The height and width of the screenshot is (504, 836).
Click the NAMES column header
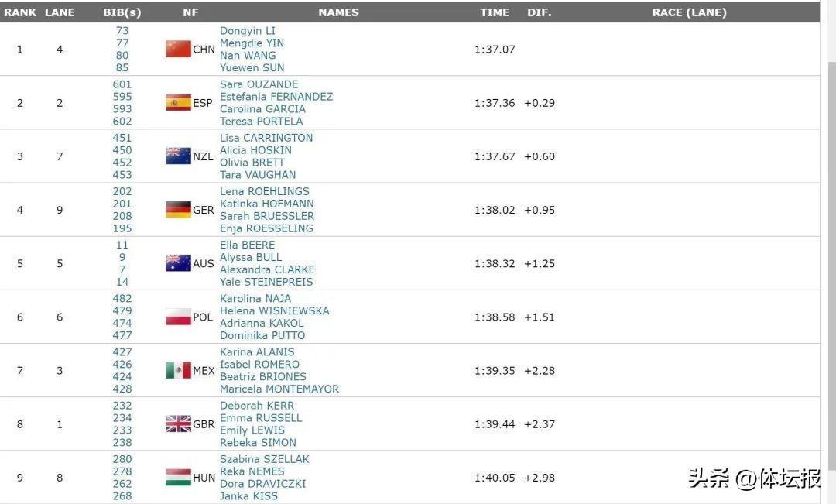click(x=338, y=12)
